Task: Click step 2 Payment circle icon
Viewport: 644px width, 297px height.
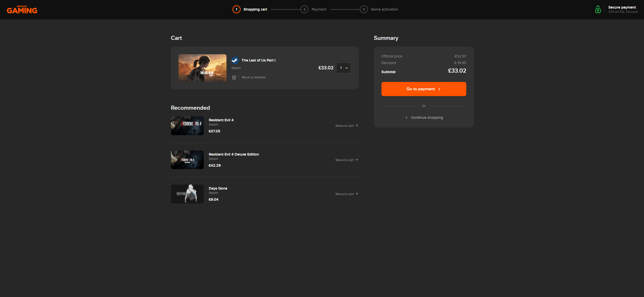Action: point(304,9)
